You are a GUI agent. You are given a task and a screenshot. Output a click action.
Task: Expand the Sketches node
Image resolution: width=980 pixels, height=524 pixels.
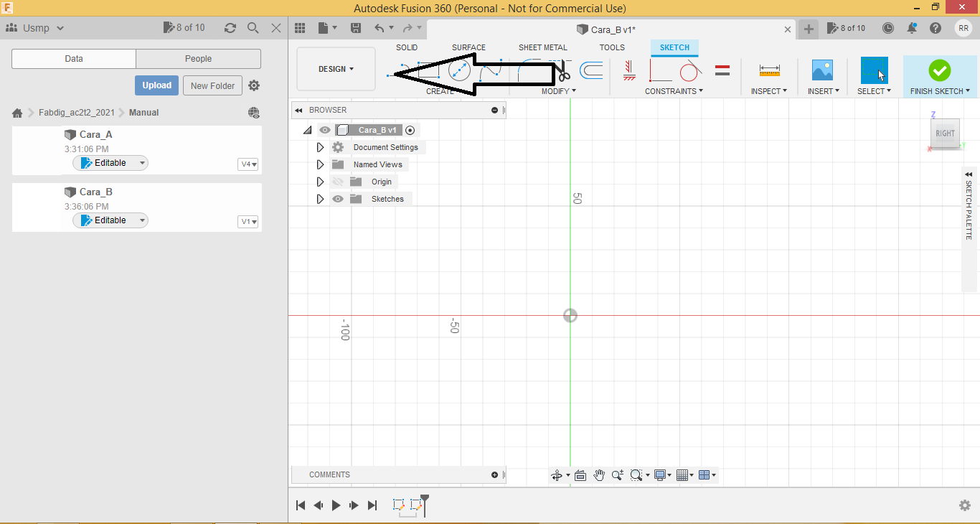click(321, 199)
